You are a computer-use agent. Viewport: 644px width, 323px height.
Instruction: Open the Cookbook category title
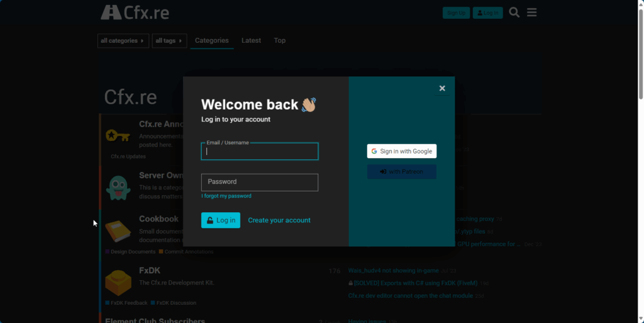(x=159, y=218)
